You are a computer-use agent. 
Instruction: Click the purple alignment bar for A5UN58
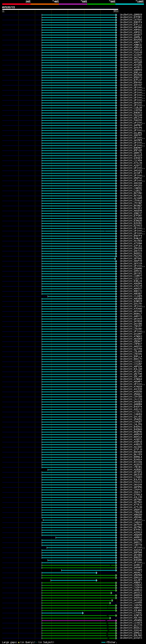pyautogui.click(x=79, y=620)
